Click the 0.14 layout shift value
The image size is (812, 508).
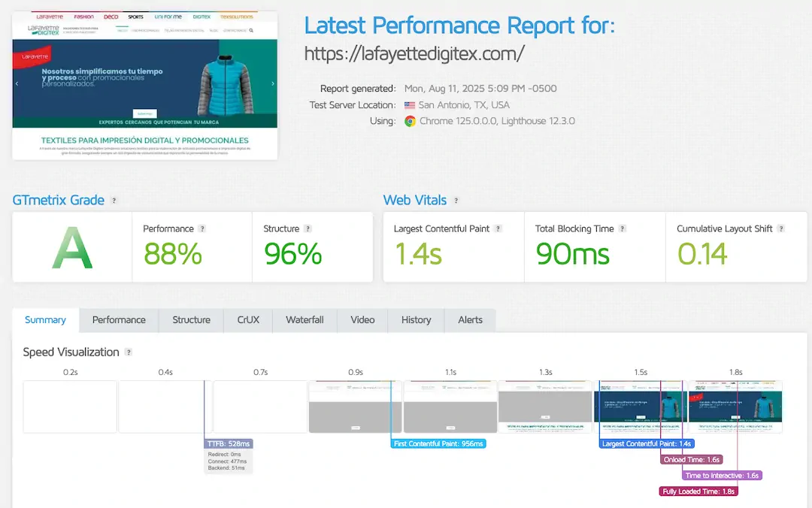tap(703, 254)
